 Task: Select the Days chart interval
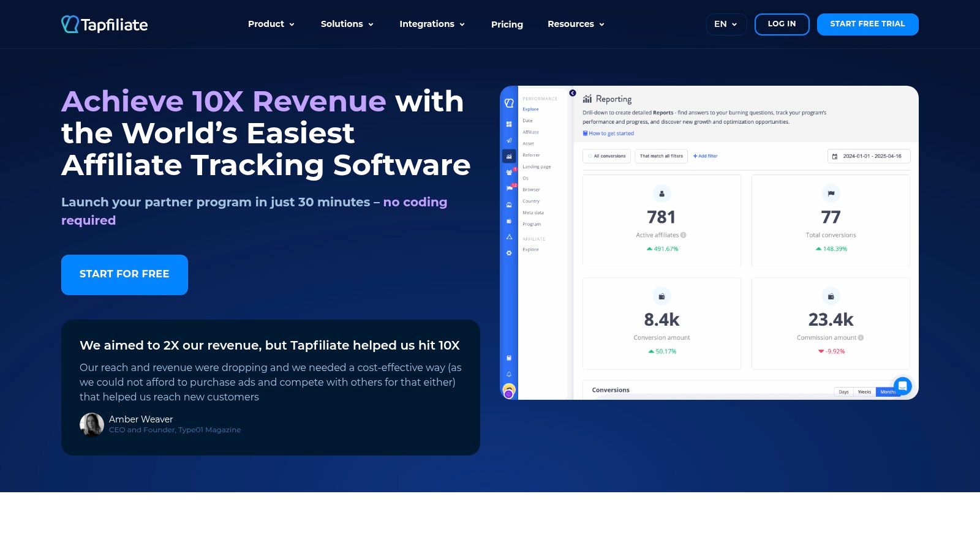[843, 392]
